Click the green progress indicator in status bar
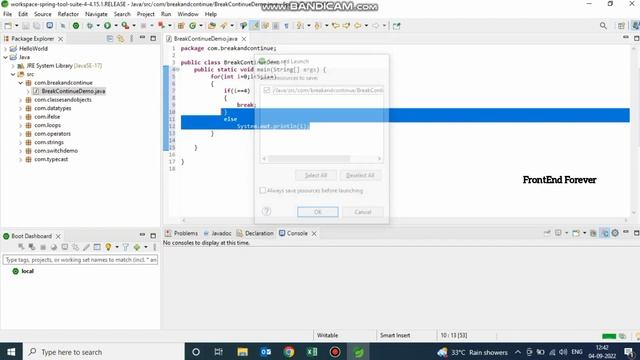 tap(609, 336)
